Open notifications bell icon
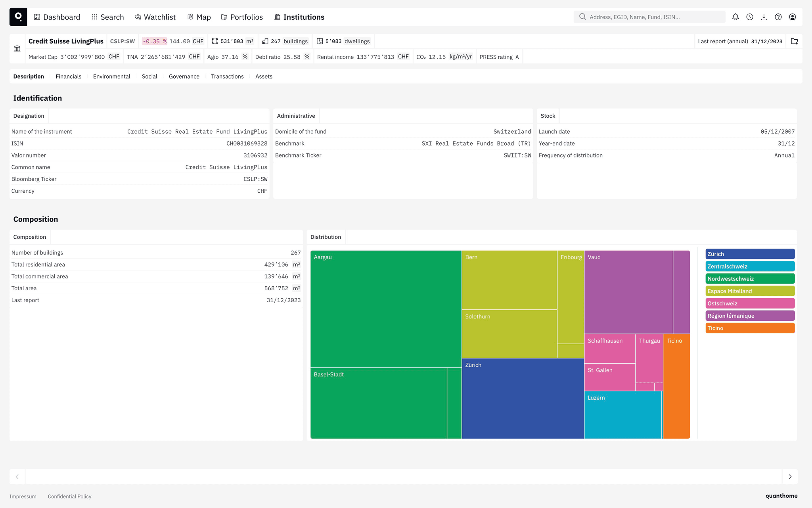The width and height of the screenshot is (812, 508). pos(735,17)
